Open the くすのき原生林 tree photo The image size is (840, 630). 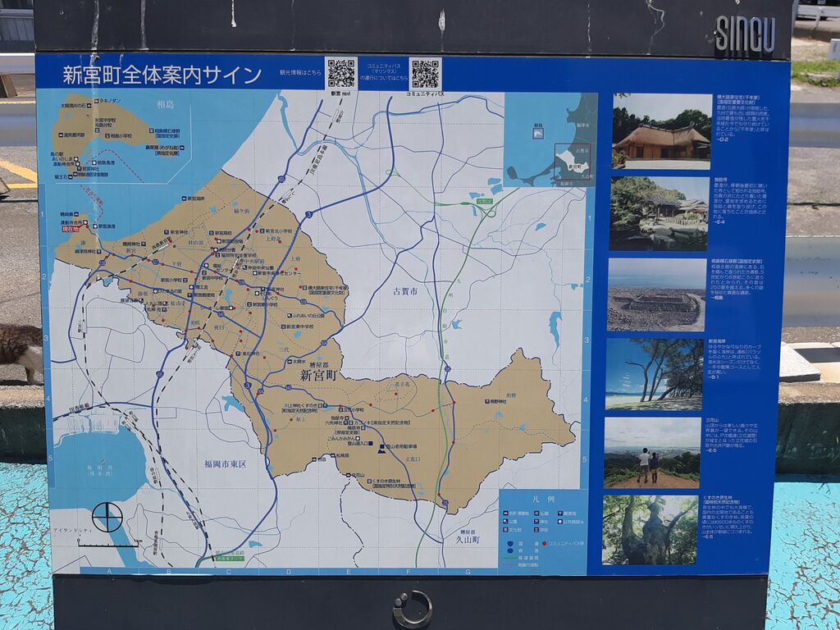tap(650, 529)
